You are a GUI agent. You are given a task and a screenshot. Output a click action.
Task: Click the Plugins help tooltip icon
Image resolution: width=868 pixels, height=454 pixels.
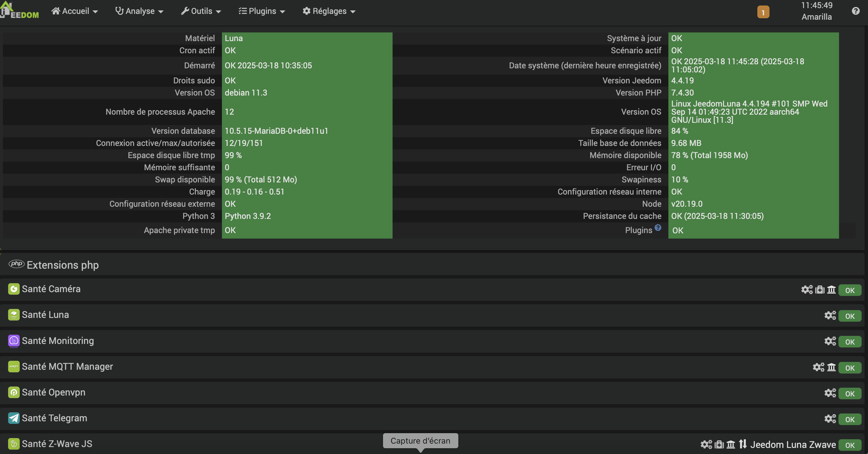[x=658, y=228]
